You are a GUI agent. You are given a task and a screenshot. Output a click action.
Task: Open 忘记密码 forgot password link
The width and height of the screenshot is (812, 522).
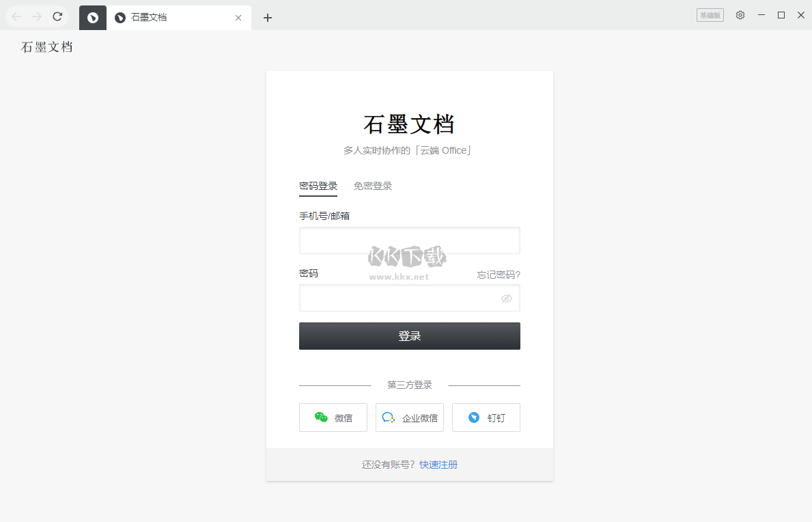click(498, 274)
